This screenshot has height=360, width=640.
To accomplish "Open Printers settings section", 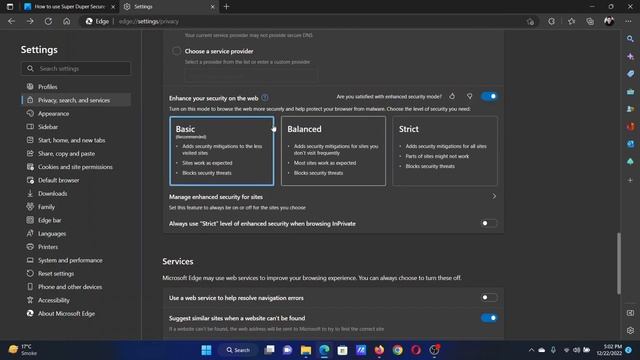I will click(48, 247).
